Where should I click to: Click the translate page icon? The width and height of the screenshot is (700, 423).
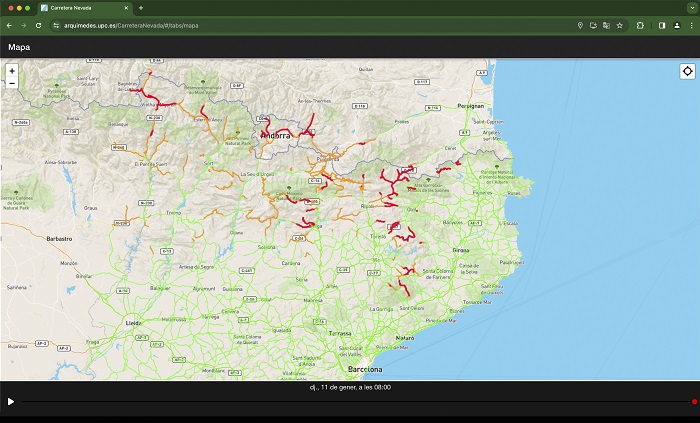coord(607,25)
